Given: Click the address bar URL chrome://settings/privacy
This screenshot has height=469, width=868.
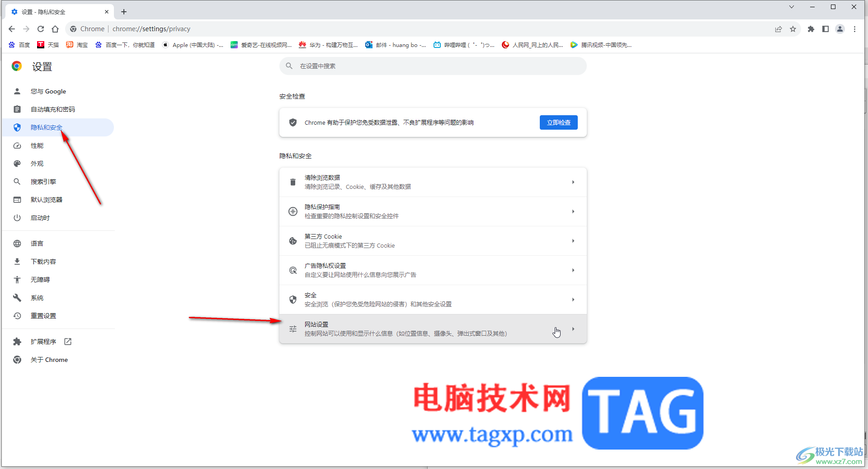Looking at the screenshot, I should tap(151, 29).
